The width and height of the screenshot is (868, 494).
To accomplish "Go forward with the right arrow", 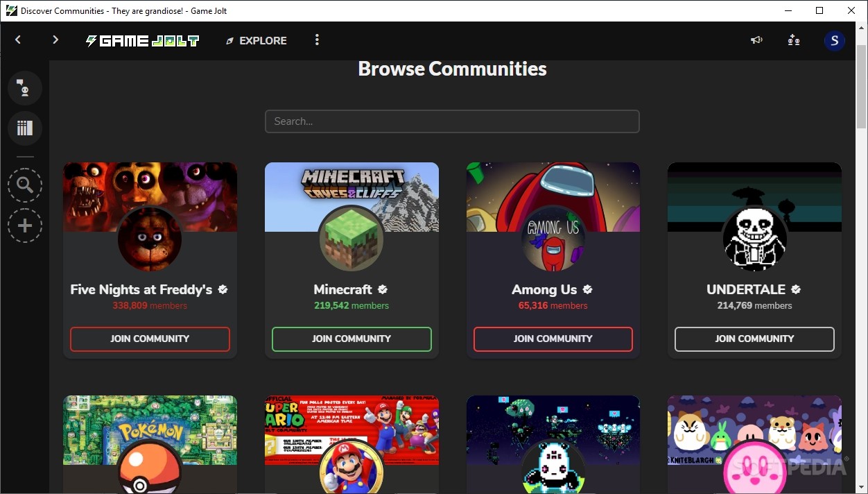I will pos(55,40).
